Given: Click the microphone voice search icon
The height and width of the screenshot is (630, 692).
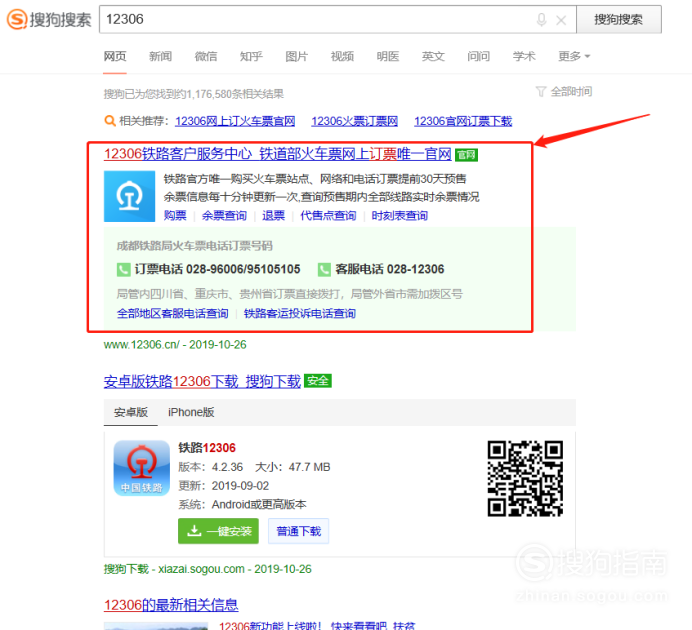Looking at the screenshot, I should 541,19.
